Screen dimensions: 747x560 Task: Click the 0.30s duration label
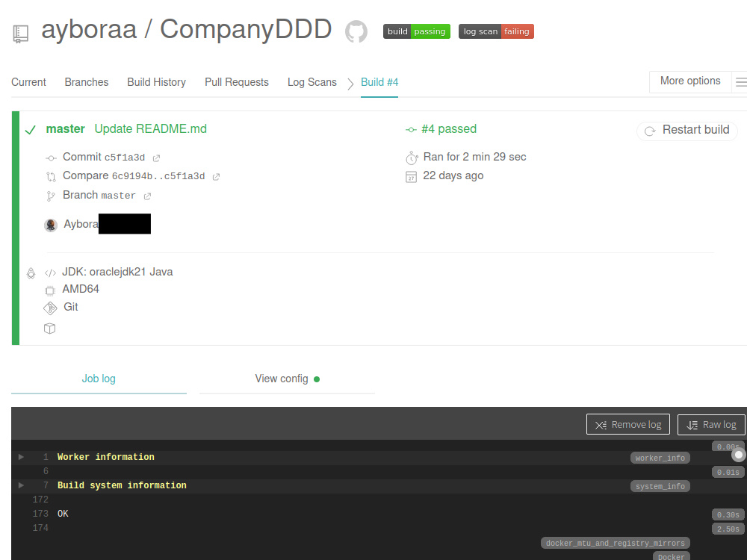[x=728, y=514]
